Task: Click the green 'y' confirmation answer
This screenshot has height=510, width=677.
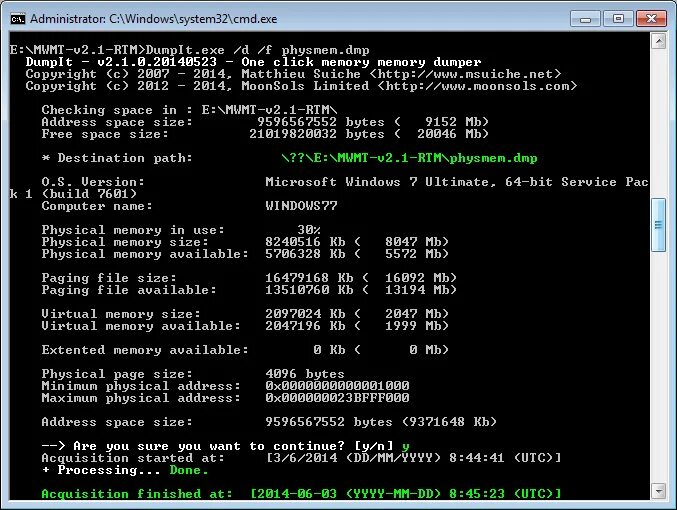Action: click(x=405, y=446)
